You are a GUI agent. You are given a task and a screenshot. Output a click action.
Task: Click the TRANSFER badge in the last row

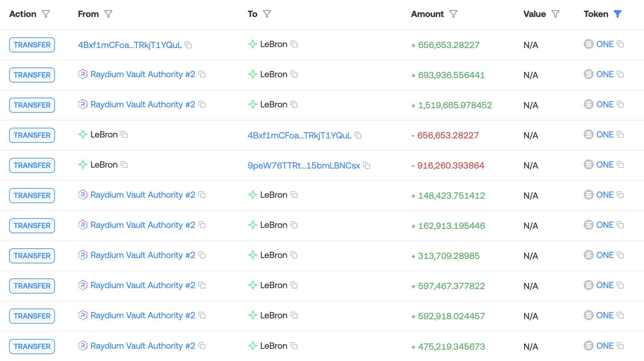coord(32,346)
